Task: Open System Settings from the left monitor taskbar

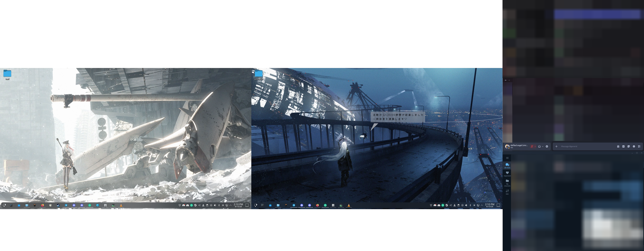Action: click(x=11, y=205)
